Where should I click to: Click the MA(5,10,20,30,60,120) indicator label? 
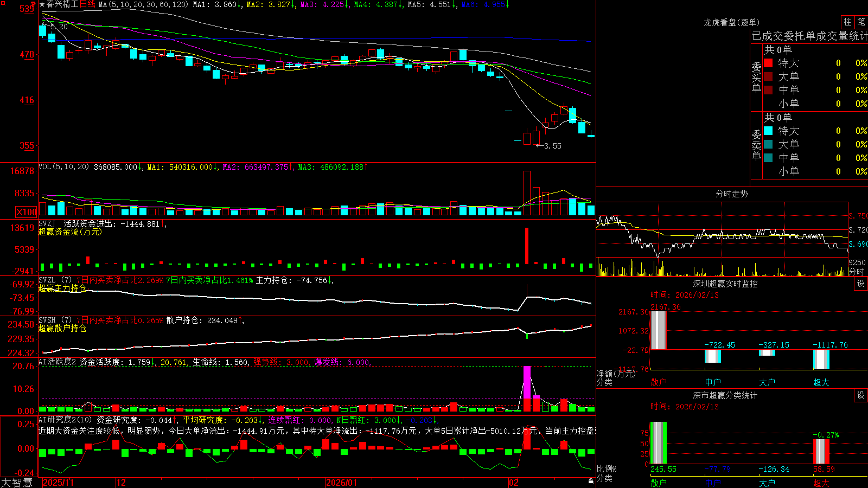coord(143,4)
